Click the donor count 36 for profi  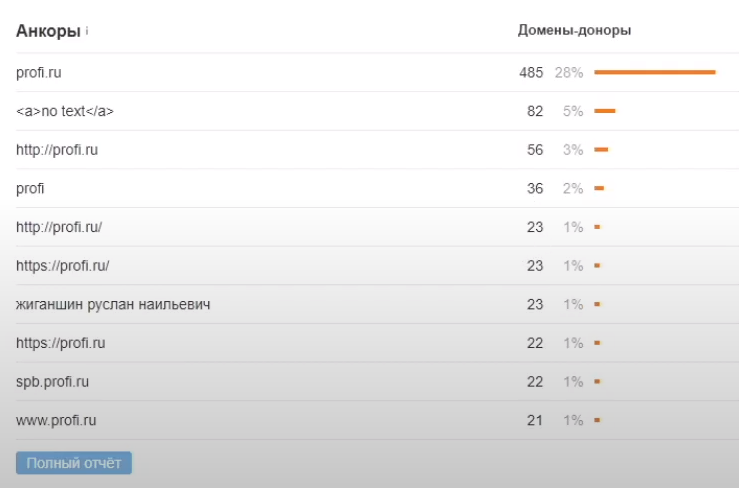[535, 188]
